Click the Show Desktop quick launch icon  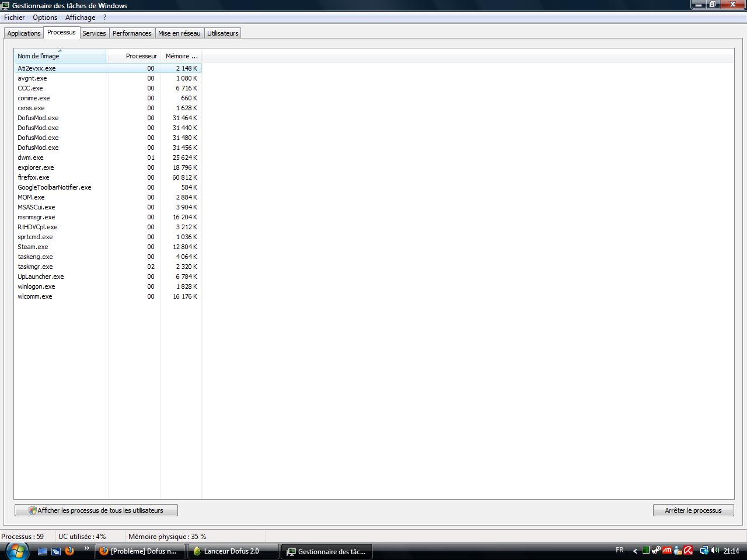point(43,551)
